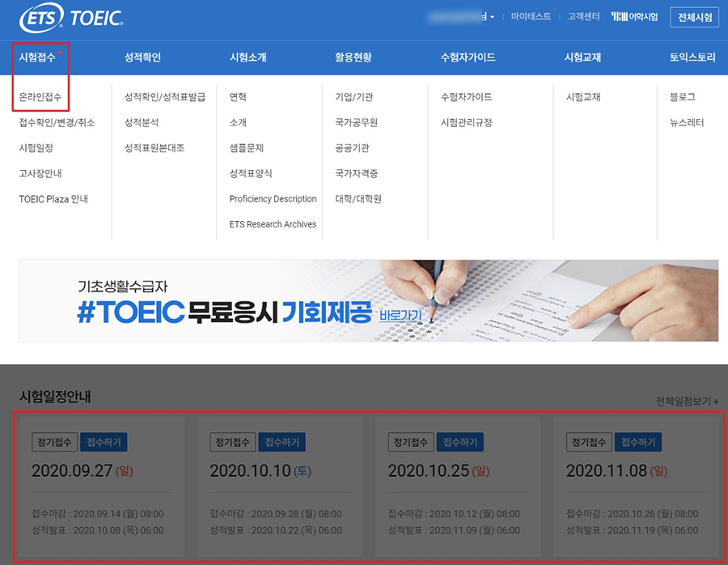Select the 시험접수 main menu
Image resolution: width=728 pixels, height=565 pixels.
click(x=37, y=57)
